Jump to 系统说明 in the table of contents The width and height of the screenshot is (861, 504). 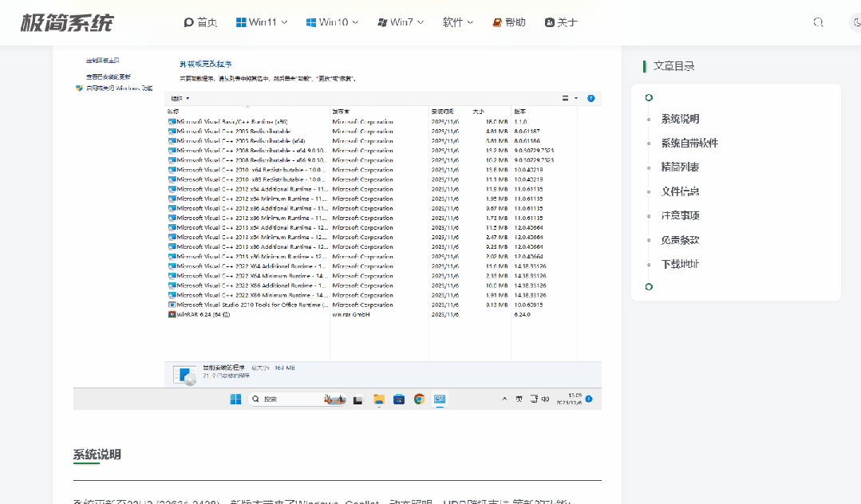[x=680, y=119]
